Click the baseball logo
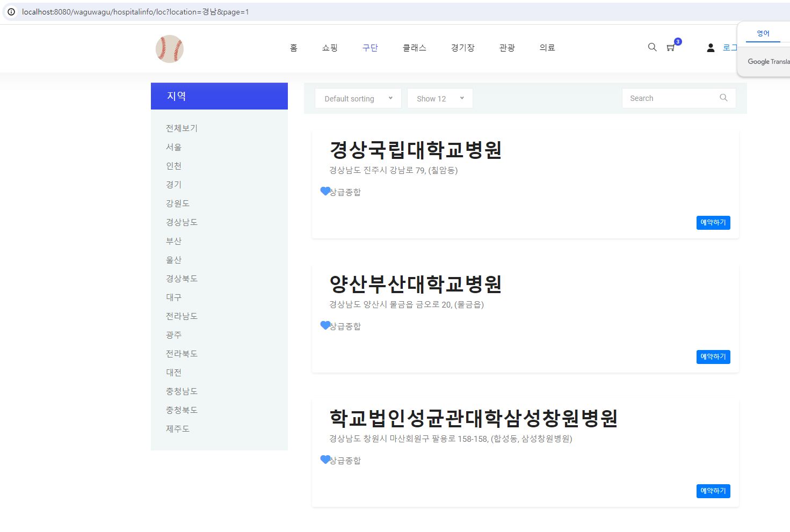Screen dimensions: 790x532 170,49
